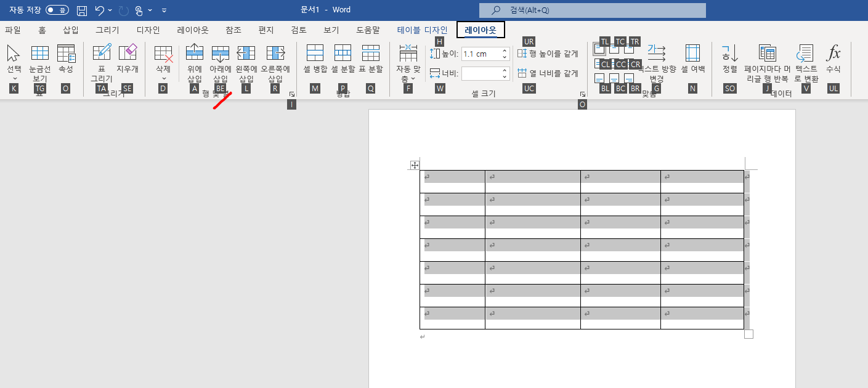Click the Redo icon
This screenshot has height=388, width=868.
124,10
